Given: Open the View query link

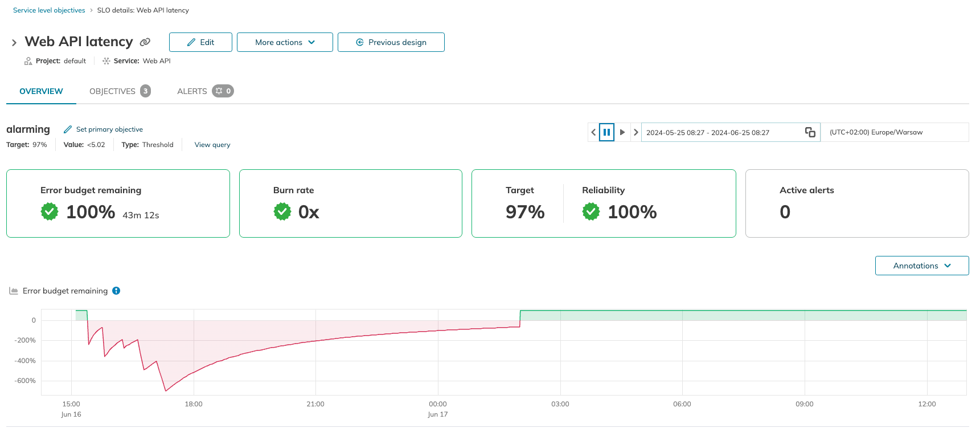Looking at the screenshot, I should click(x=212, y=145).
